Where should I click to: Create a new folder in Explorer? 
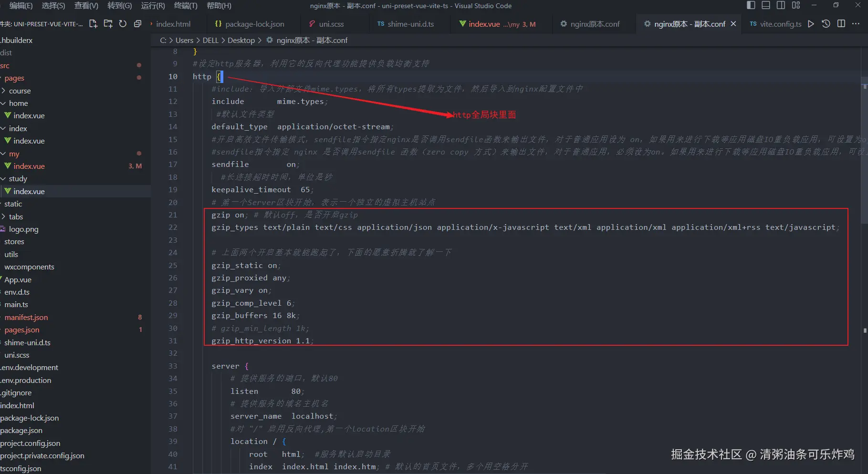pos(108,24)
